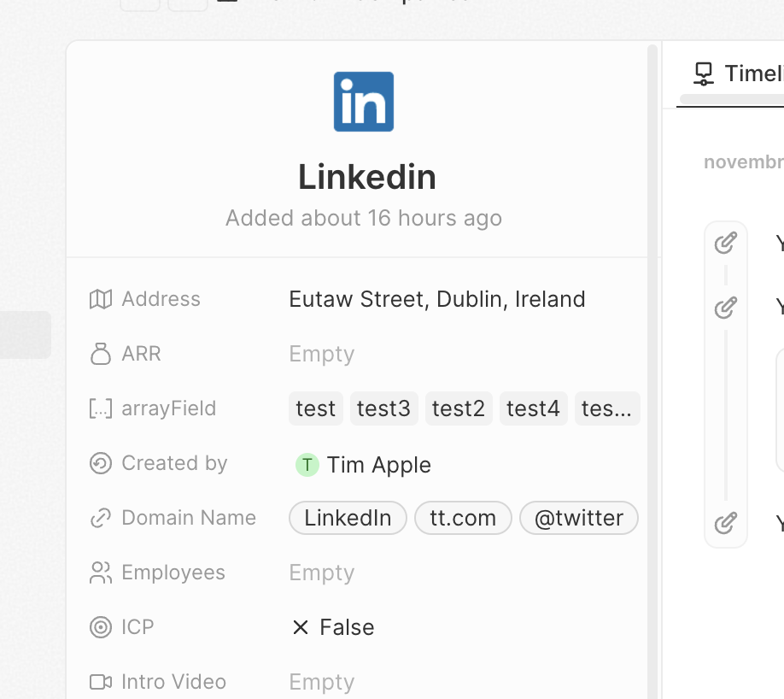Open the LinkedIn domain link chip
Screen dimensions: 784x699
pos(348,518)
